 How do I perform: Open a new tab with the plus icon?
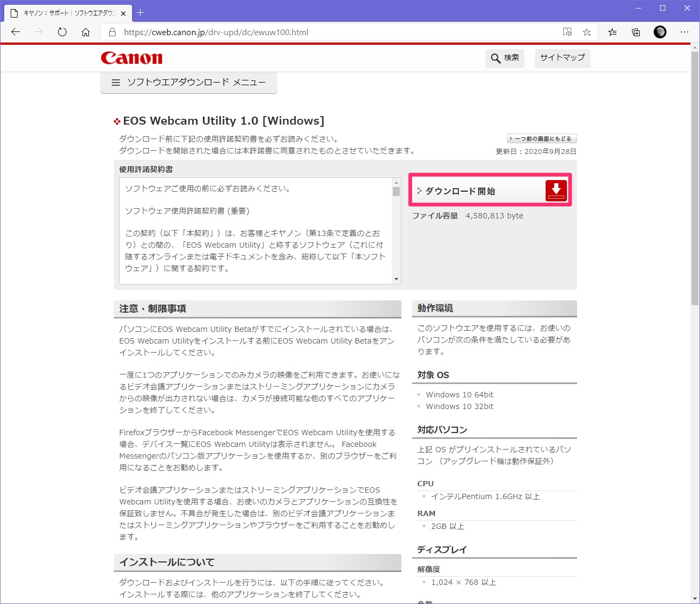point(141,12)
